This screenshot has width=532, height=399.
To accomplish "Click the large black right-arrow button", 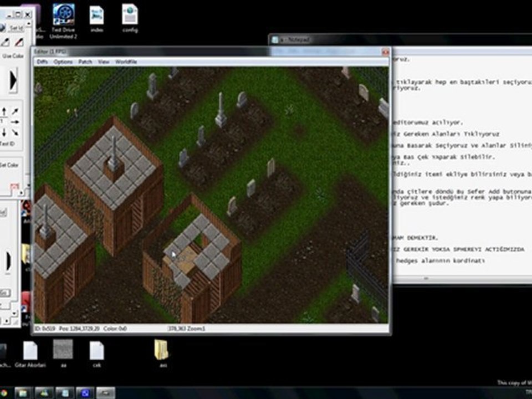I will 13,81.
